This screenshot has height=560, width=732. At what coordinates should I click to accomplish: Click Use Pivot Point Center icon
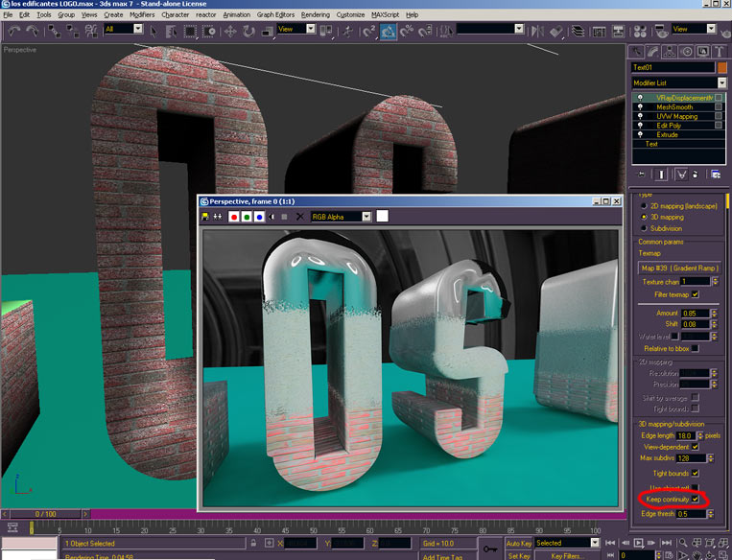pos(326,32)
